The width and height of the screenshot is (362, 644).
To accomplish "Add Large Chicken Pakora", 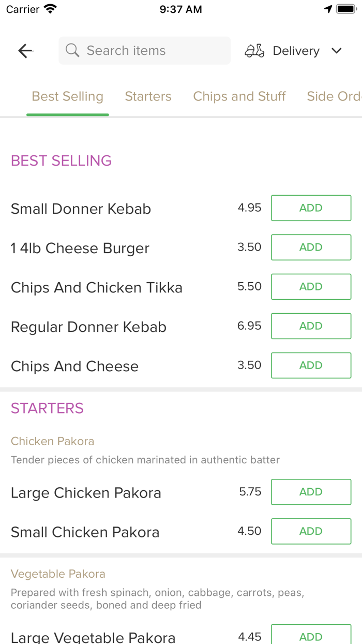I will [311, 492].
